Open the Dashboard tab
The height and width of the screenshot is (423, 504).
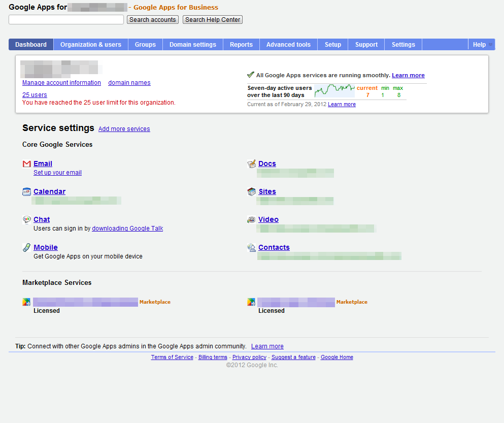[31, 44]
